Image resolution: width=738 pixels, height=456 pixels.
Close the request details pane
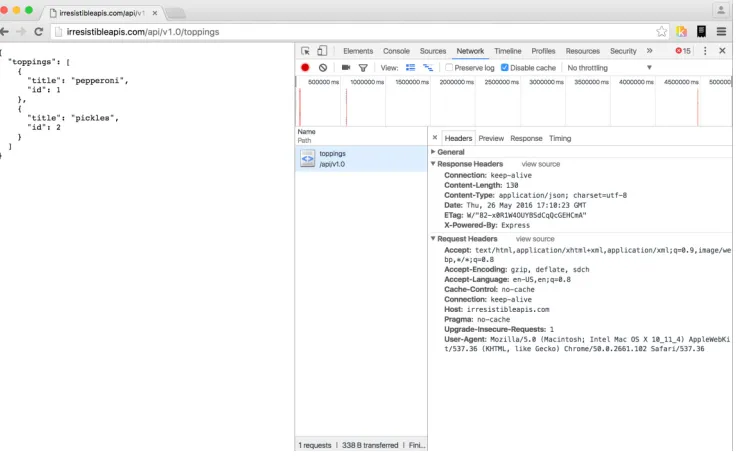(435, 137)
